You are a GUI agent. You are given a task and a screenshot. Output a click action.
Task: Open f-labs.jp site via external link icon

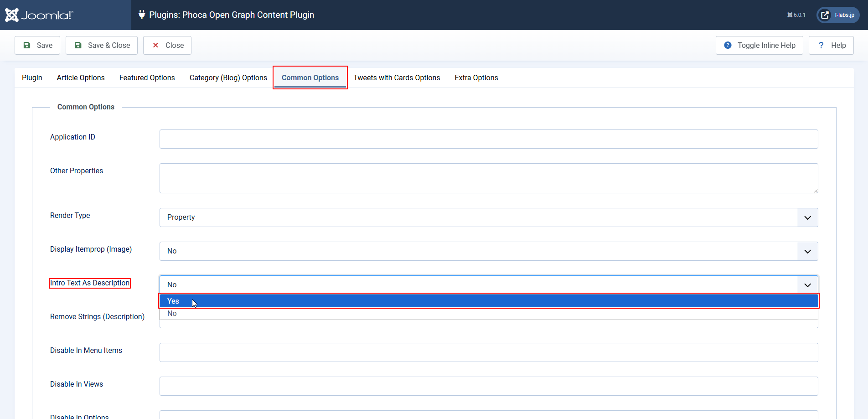(825, 15)
